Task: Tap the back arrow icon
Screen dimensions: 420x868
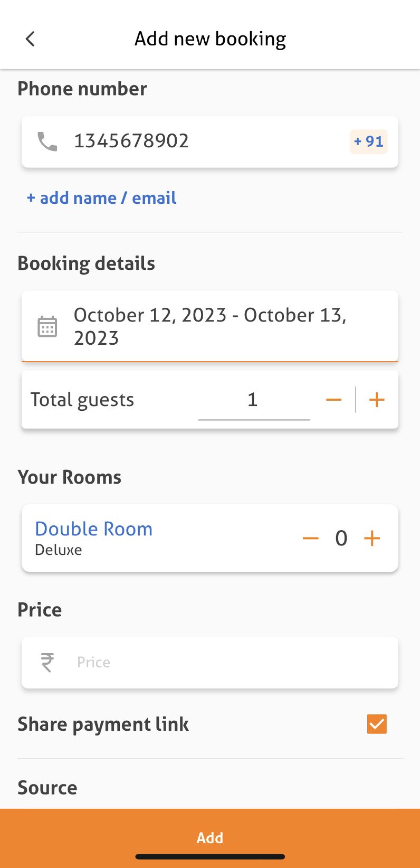Action: (30, 39)
